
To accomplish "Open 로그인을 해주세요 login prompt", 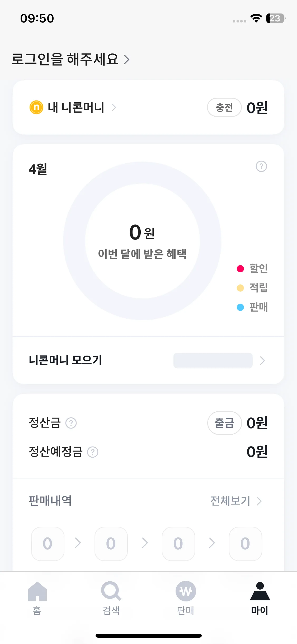I will click(x=70, y=59).
